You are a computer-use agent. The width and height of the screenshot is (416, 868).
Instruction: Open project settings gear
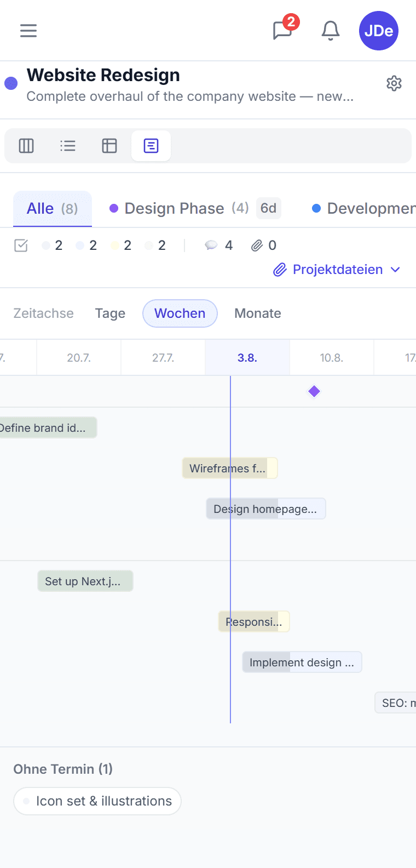394,83
